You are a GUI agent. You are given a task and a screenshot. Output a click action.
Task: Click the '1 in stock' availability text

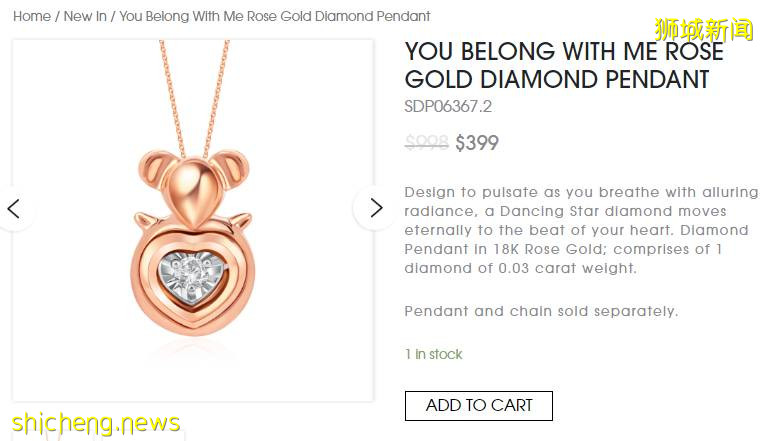click(433, 354)
